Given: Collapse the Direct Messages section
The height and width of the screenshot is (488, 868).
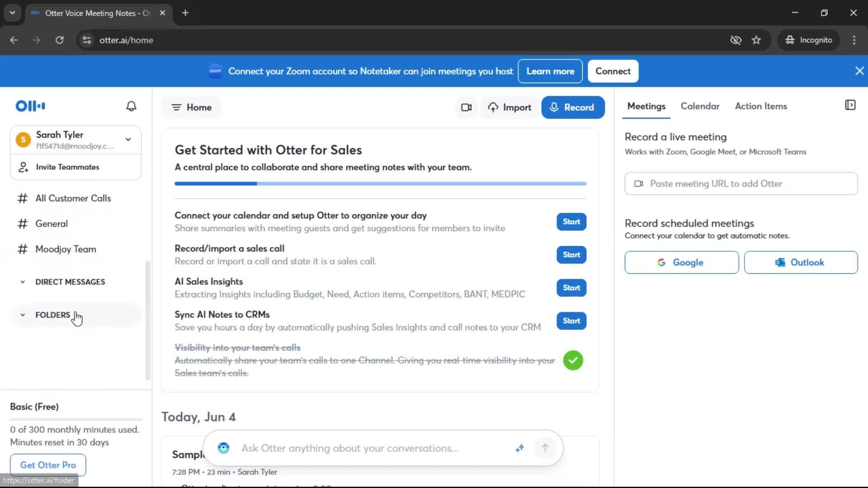Looking at the screenshot, I should point(23,282).
